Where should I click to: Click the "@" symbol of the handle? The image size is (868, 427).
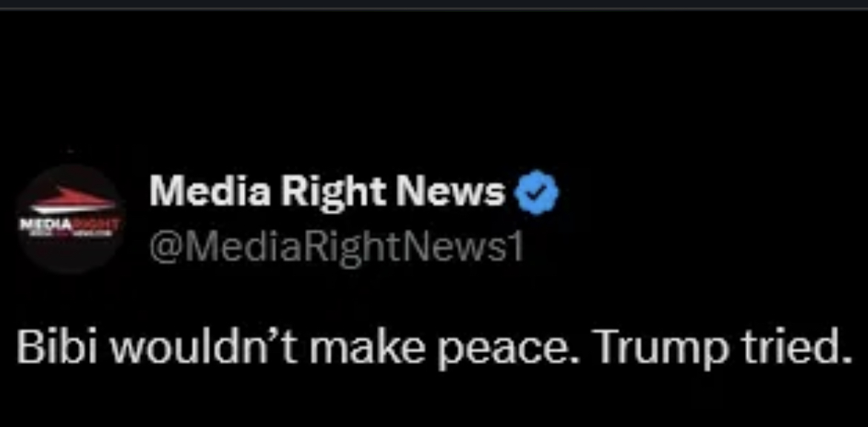click(165, 248)
